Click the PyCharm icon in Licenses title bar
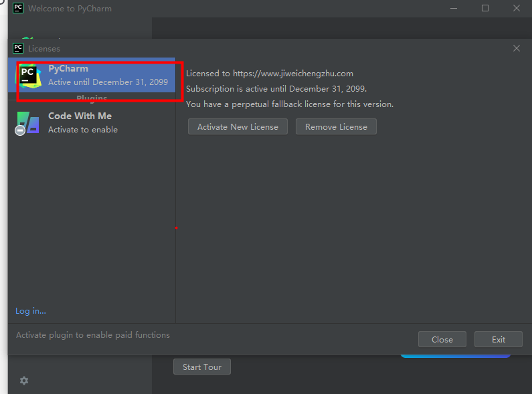Image resolution: width=532 pixels, height=394 pixels. point(18,48)
